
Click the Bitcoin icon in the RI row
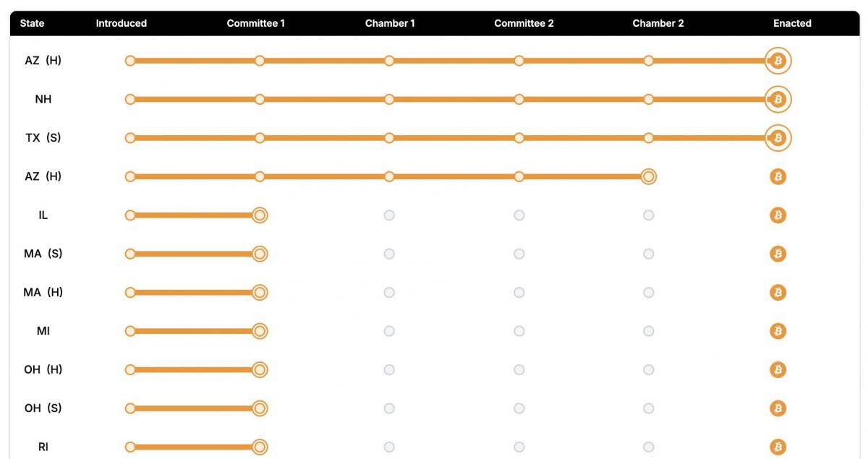pyautogui.click(x=778, y=447)
